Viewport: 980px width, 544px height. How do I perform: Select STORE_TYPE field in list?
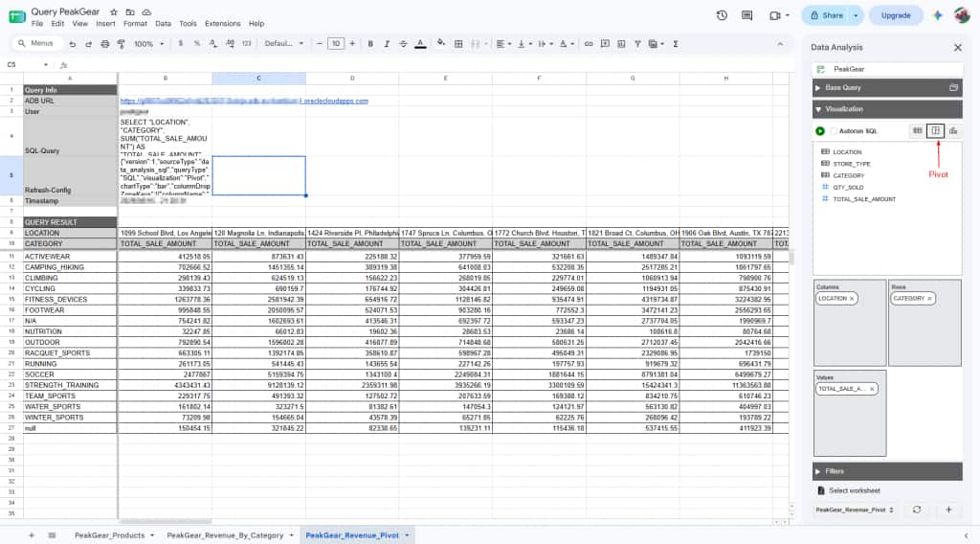pos(851,164)
